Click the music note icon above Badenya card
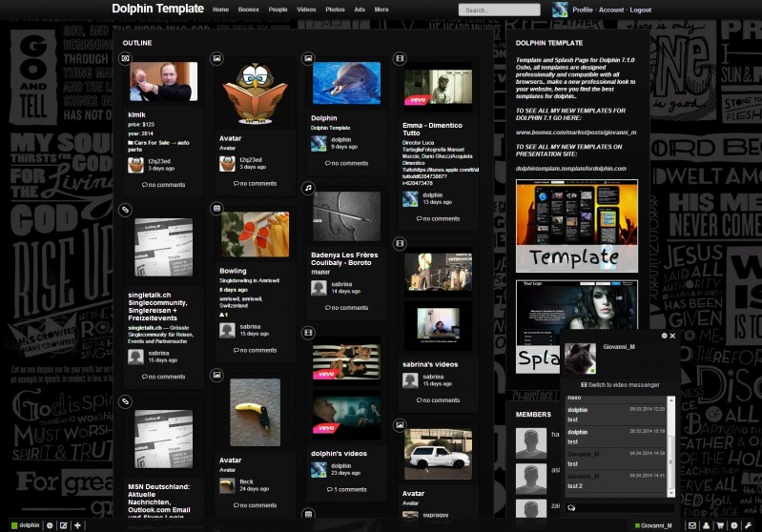The height and width of the screenshot is (532, 762). (308, 188)
